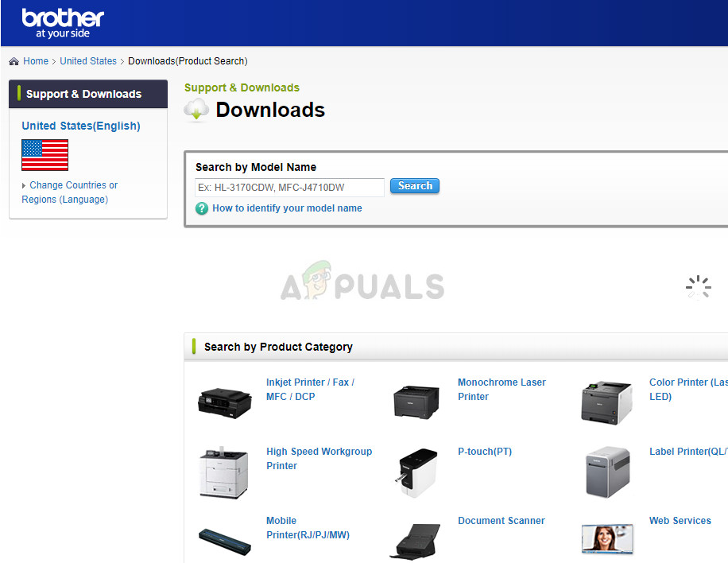728x563 pixels.
Task: Click the Web Services woman thumbnail
Action: pos(607,539)
